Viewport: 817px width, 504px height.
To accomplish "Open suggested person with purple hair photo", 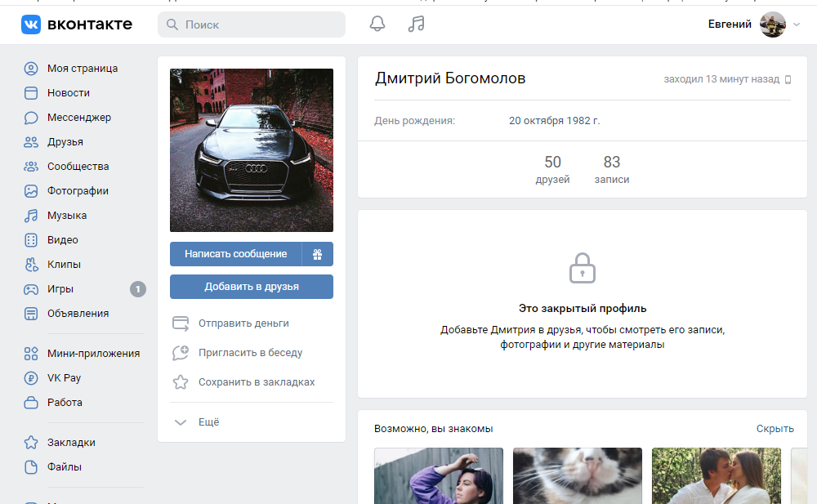I will coord(439,476).
